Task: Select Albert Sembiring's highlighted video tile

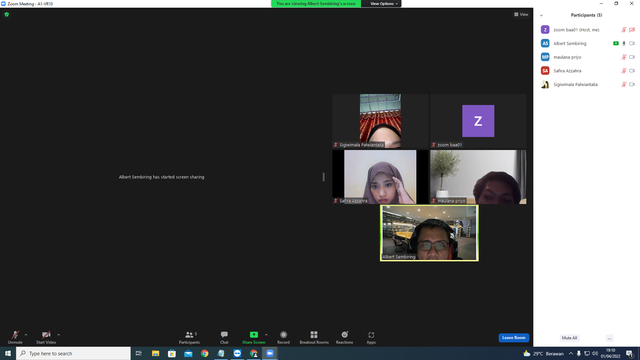Action: (429, 233)
